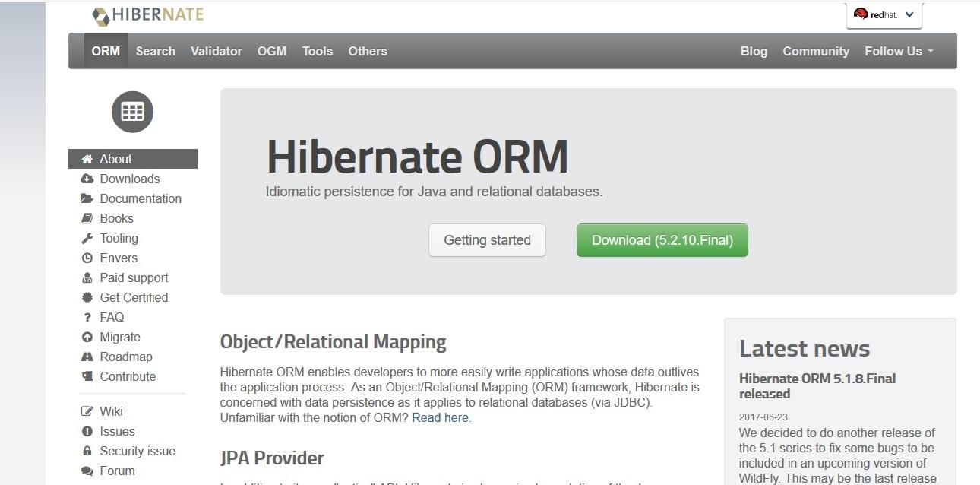Click the Object/Relational Mapping heading
This screenshot has height=485, width=980.
coord(333,342)
